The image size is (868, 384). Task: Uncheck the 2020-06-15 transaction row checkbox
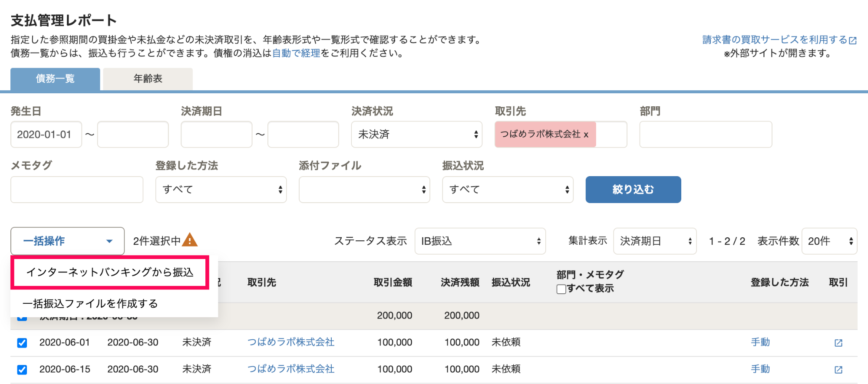pyautogui.click(x=22, y=370)
